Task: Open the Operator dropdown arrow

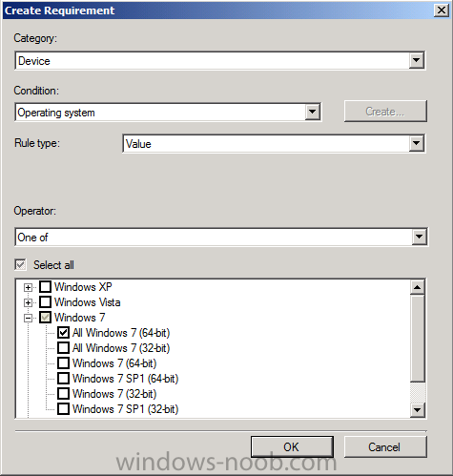Action: click(419, 238)
